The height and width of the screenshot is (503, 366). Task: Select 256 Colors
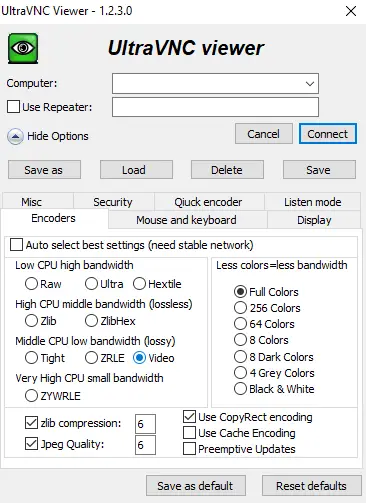pos(240,308)
